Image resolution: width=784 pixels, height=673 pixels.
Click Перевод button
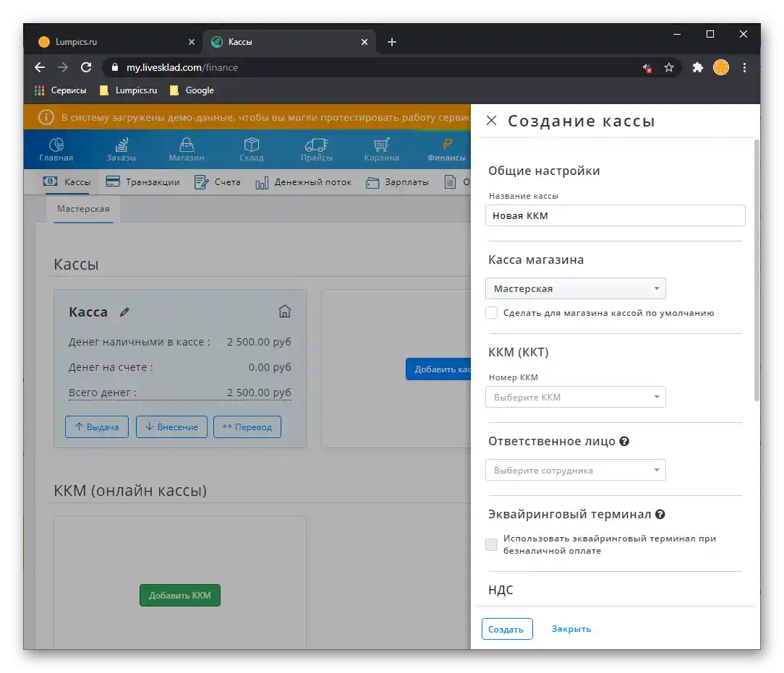247,427
